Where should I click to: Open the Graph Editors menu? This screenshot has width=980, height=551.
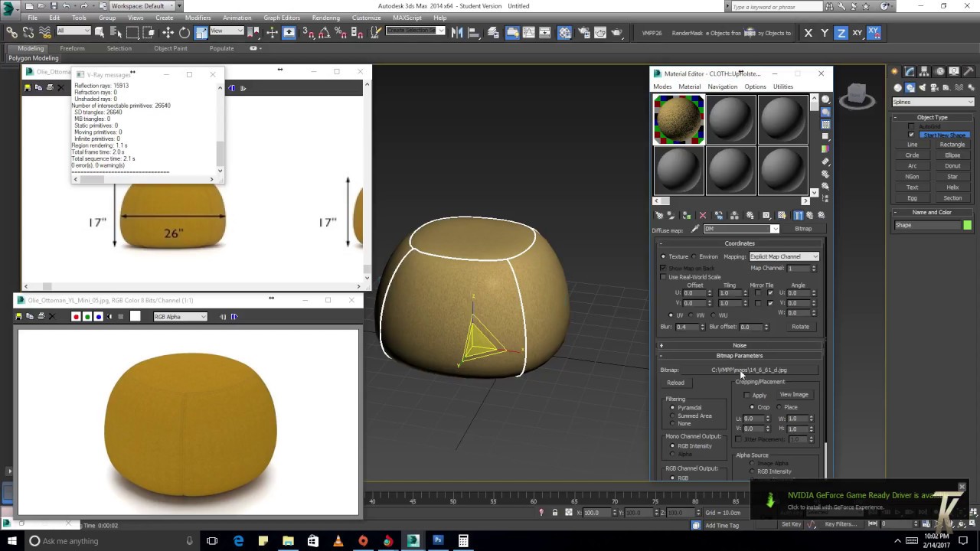pyautogui.click(x=282, y=18)
